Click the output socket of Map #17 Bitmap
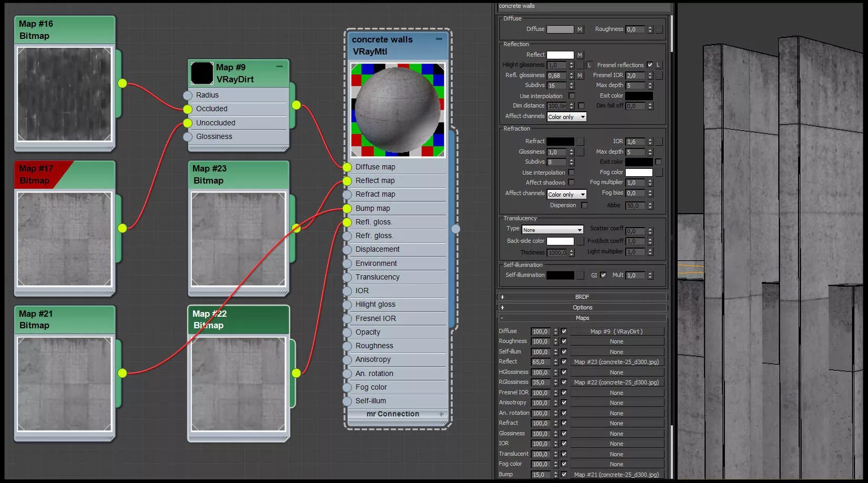 122,228
